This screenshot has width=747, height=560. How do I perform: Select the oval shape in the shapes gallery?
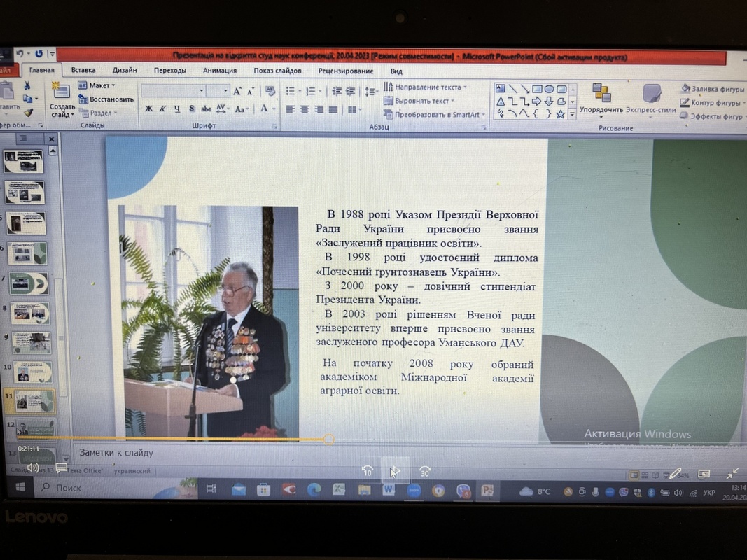pyautogui.click(x=550, y=89)
